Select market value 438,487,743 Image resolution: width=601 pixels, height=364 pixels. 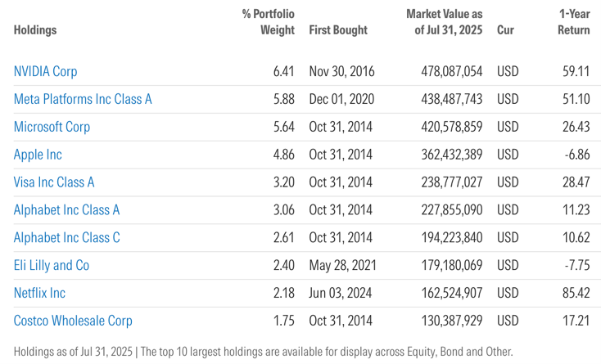452,99
